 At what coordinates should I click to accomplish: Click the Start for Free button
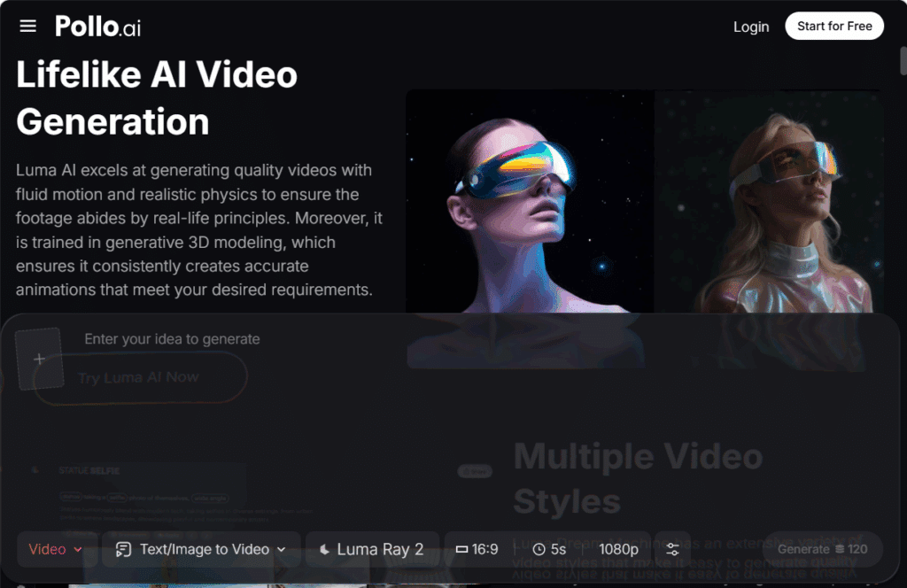tap(834, 26)
